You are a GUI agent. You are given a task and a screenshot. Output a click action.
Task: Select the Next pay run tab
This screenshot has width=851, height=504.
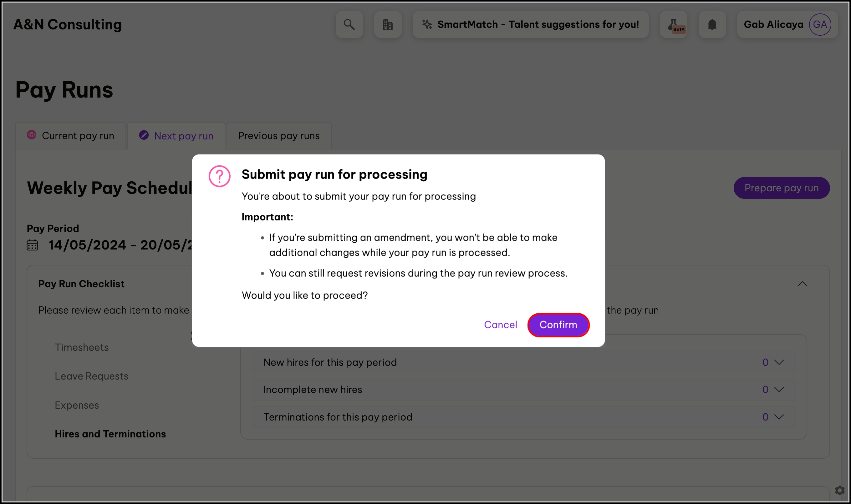pos(176,136)
